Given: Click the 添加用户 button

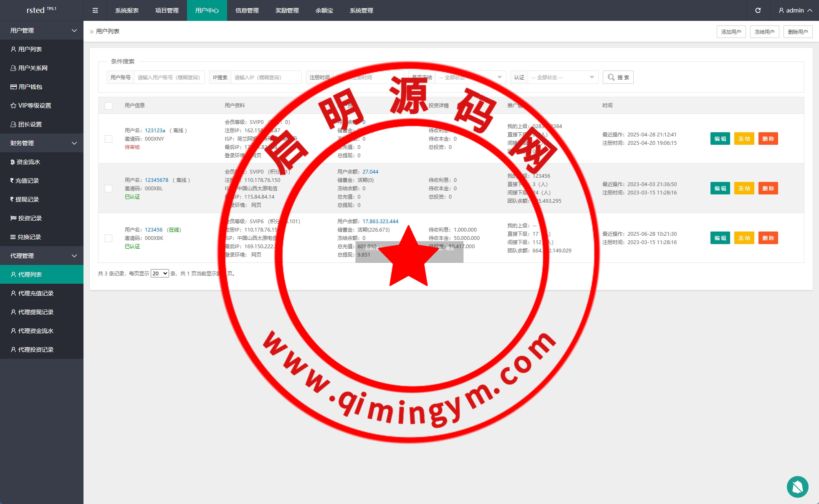Looking at the screenshot, I should point(731,32).
